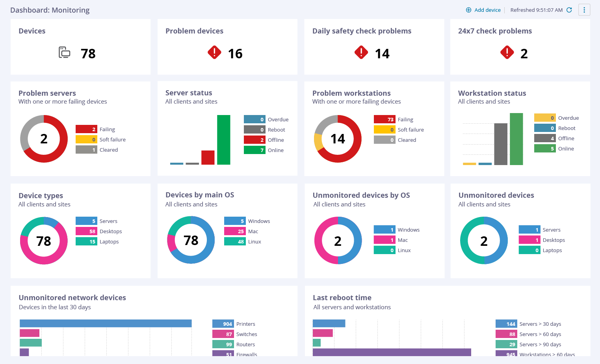Screen dimensions: 600x364
Task: Select Offline legend in Server status
Action: click(x=264, y=140)
